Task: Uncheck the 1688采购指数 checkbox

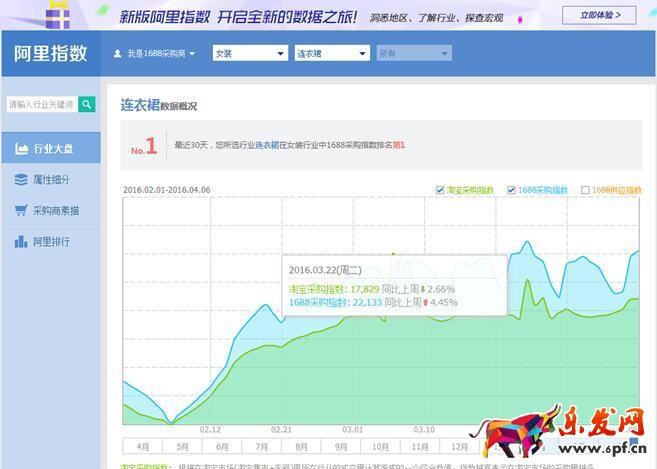Action: coord(511,190)
